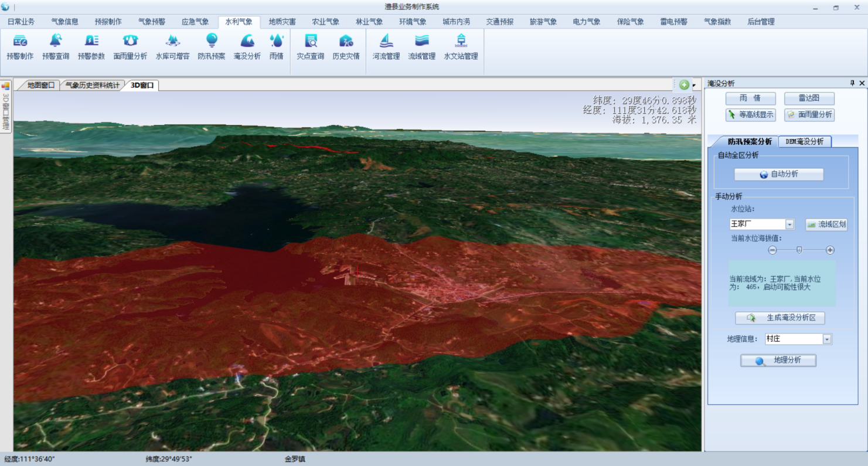Increase water level with the plus button
The width and height of the screenshot is (868, 466).
tap(830, 250)
